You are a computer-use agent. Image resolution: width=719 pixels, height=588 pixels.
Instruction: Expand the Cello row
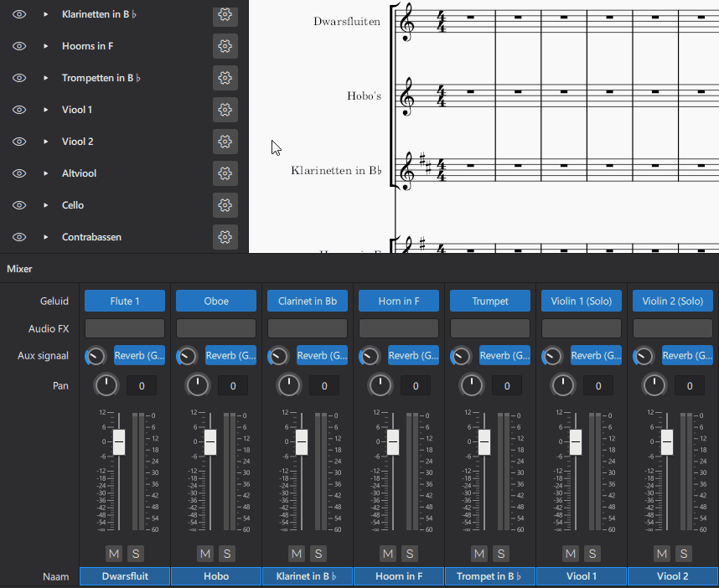tap(45, 205)
